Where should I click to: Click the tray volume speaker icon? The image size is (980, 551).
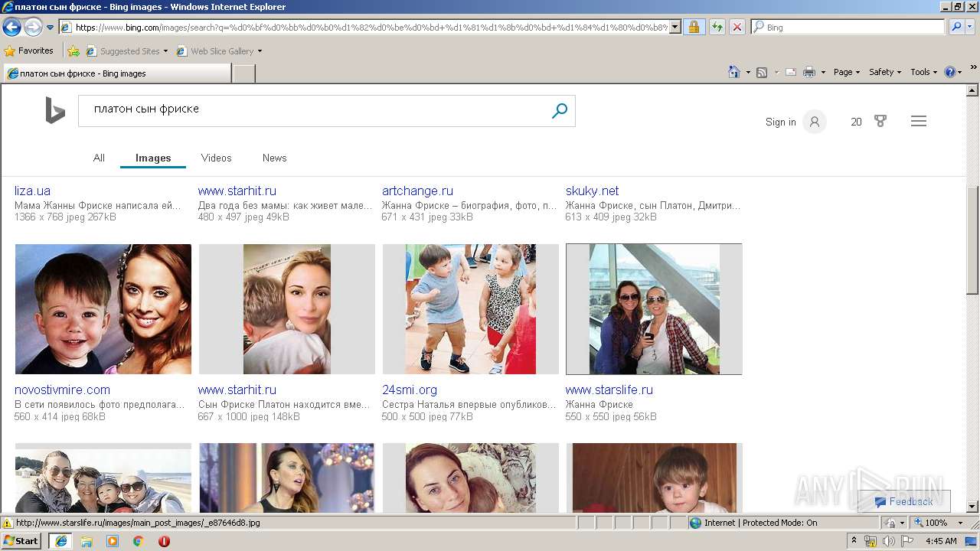(x=888, y=541)
